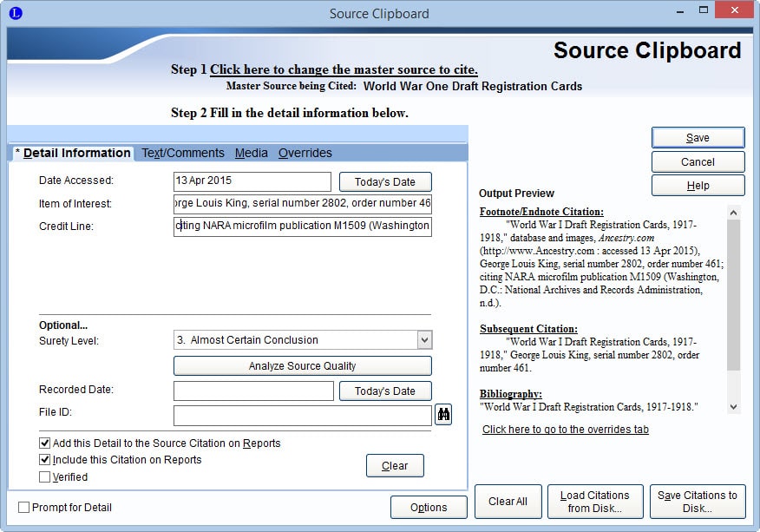Uncheck Include this Citation on Reports
The image size is (760, 532).
coord(44,459)
